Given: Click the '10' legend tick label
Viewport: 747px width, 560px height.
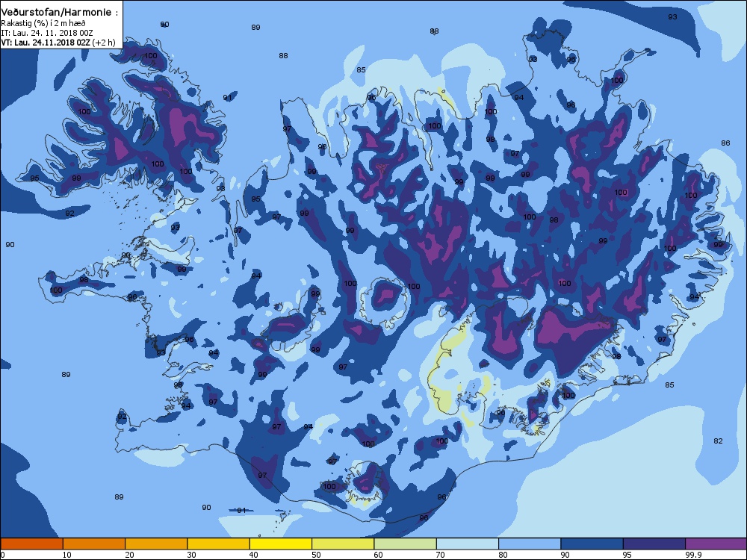Looking at the screenshot, I should tap(67, 555).
